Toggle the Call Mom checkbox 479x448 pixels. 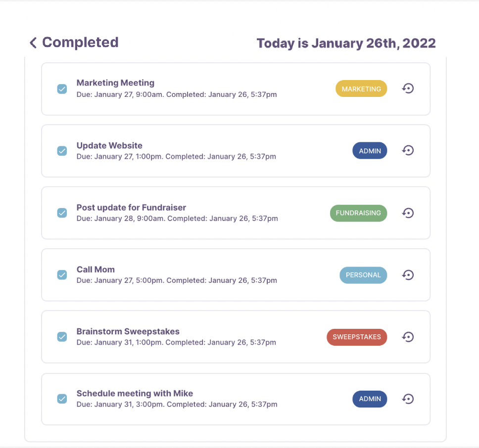[62, 274]
